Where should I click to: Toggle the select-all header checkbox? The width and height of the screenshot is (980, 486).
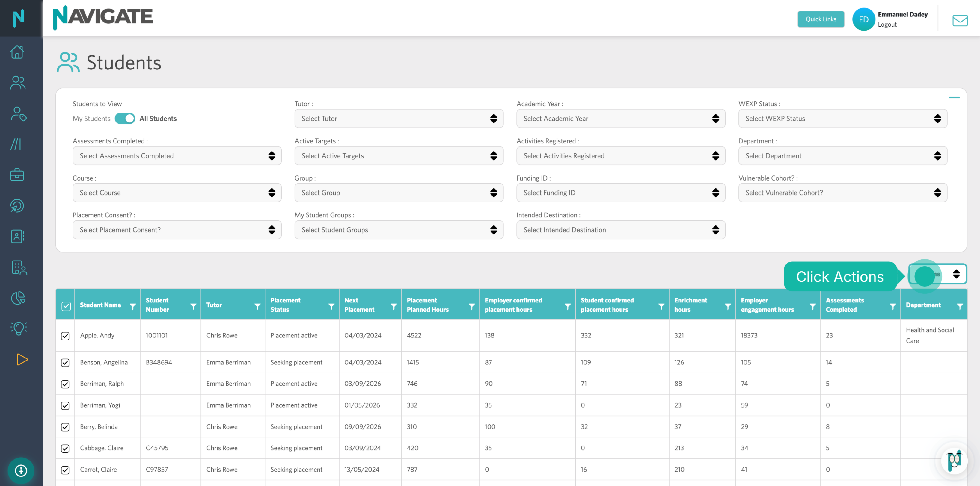[x=66, y=306]
